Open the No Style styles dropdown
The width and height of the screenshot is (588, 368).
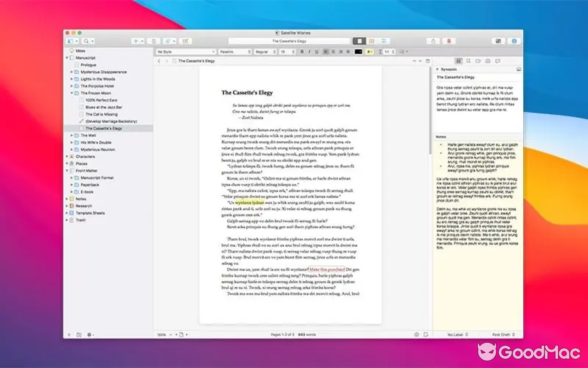(186, 52)
